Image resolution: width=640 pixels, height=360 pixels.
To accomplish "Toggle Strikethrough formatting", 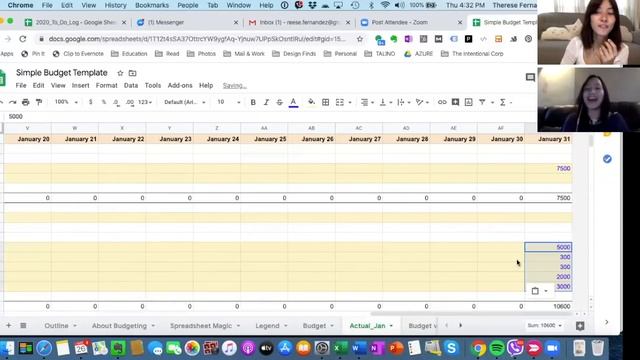I will pos(279,102).
